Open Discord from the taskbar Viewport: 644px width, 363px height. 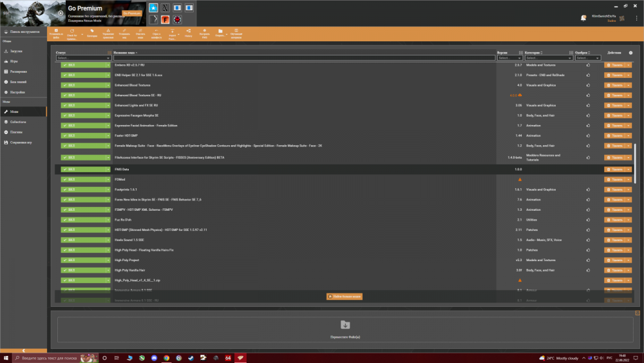154,358
